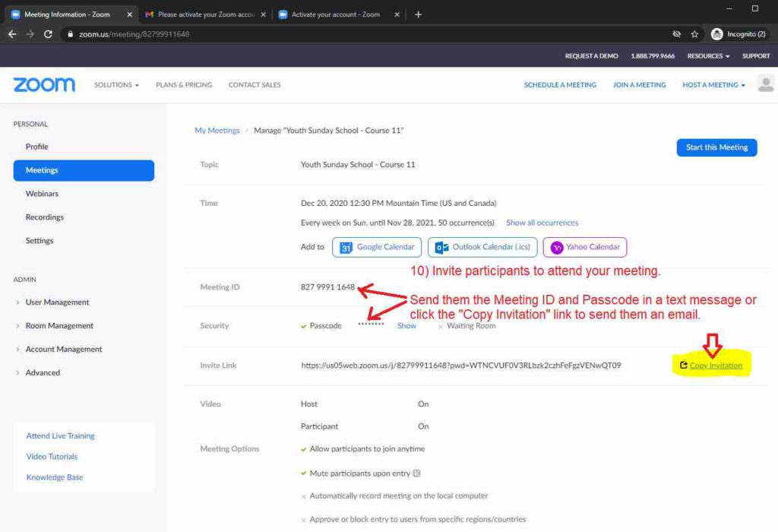The image size is (778, 532).
Task: Open the Support link
Action: [x=756, y=56]
